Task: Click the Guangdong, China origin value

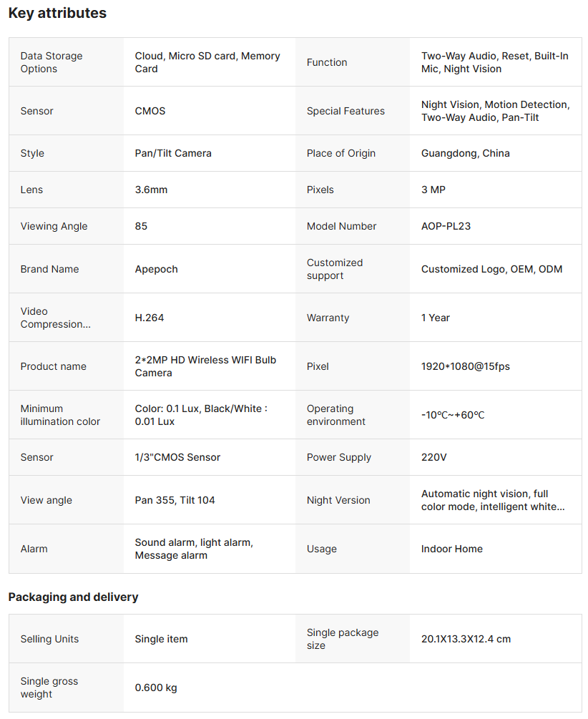Action: click(465, 153)
